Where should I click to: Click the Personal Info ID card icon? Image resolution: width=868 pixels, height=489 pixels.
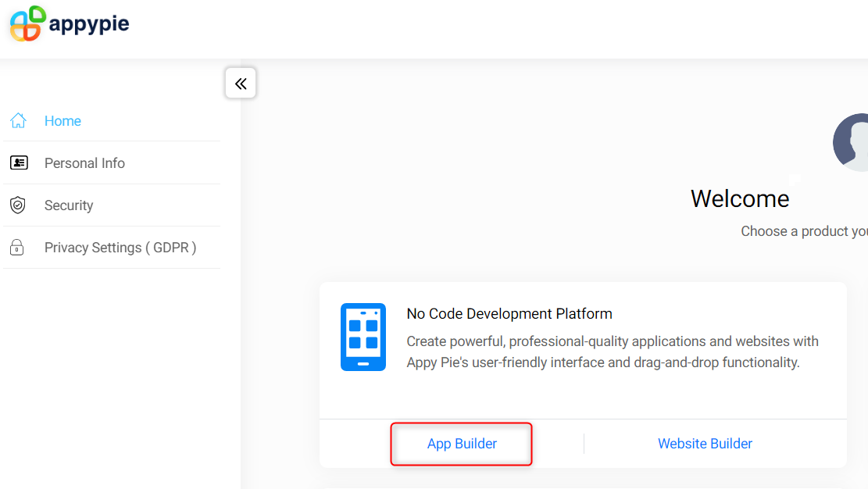tap(18, 163)
